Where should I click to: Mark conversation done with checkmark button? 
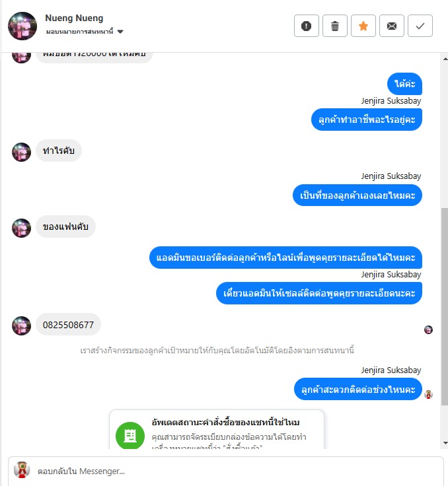coord(420,26)
